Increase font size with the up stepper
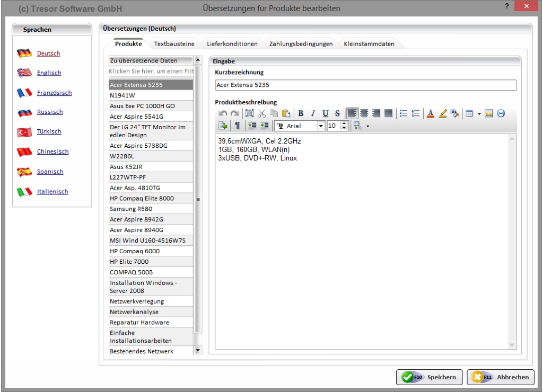Viewport: 543px width, 392px height. (344, 124)
